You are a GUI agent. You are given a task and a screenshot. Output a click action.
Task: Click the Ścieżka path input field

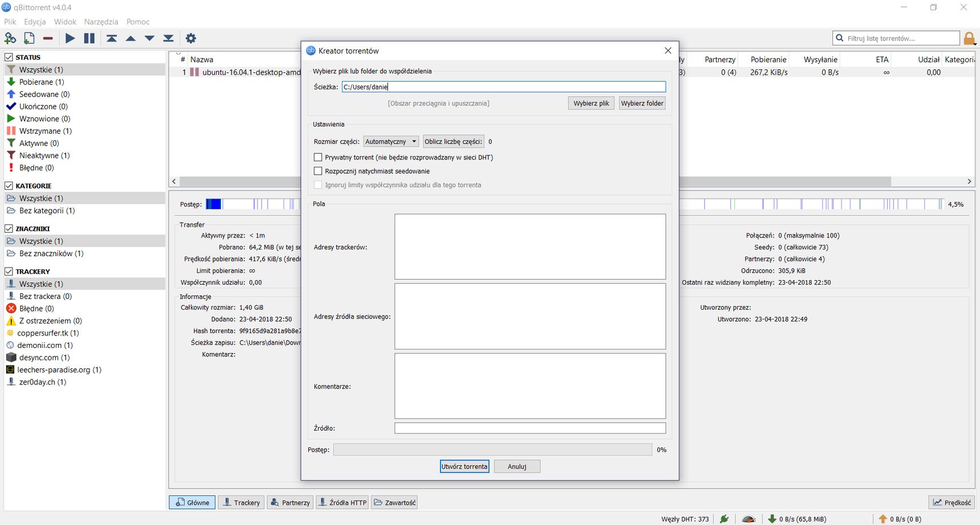tap(504, 87)
